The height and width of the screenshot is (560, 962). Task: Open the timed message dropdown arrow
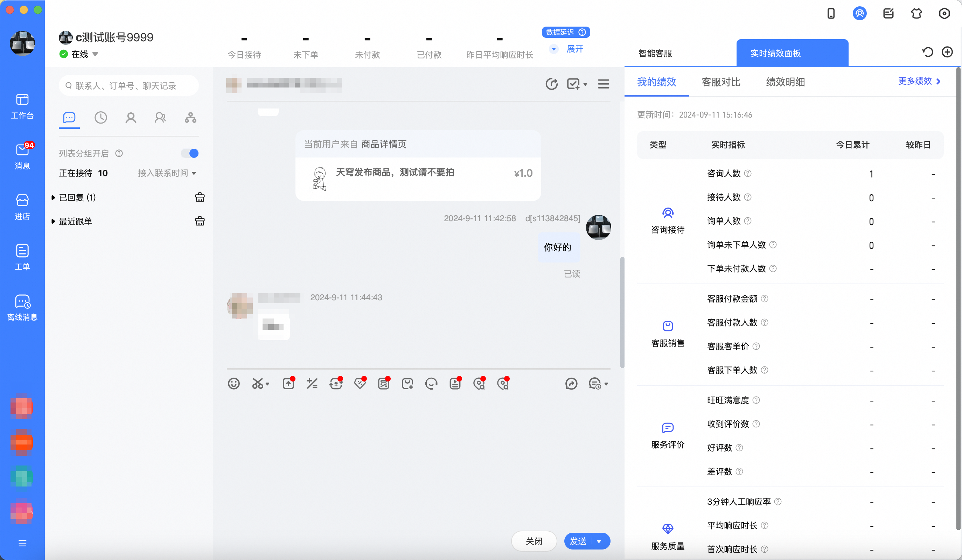[x=606, y=384]
